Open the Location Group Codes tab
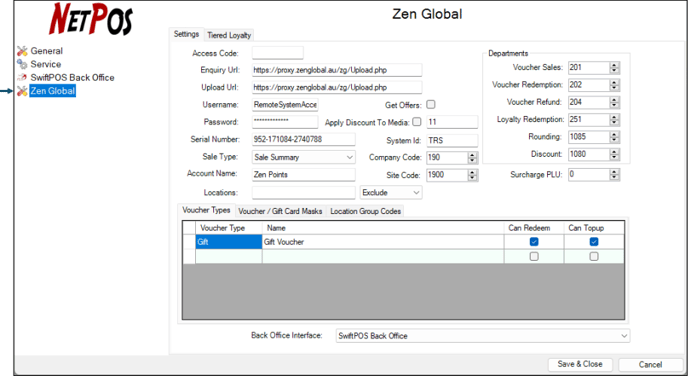 (366, 211)
